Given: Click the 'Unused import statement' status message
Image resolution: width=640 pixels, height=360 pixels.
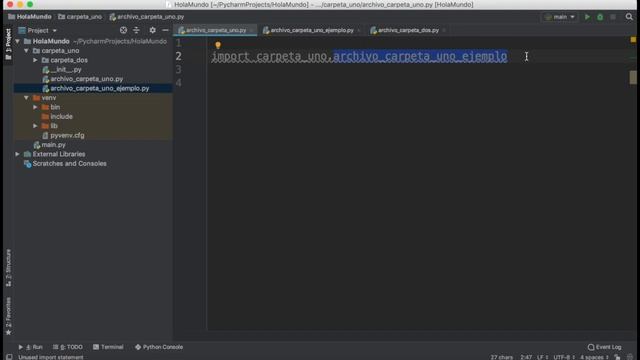Looking at the screenshot, I should click(51, 357).
